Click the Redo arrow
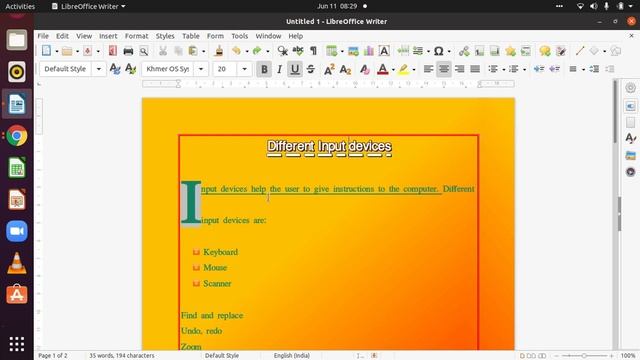This screenshot has height=360, width=640. [x=257, y=51]
